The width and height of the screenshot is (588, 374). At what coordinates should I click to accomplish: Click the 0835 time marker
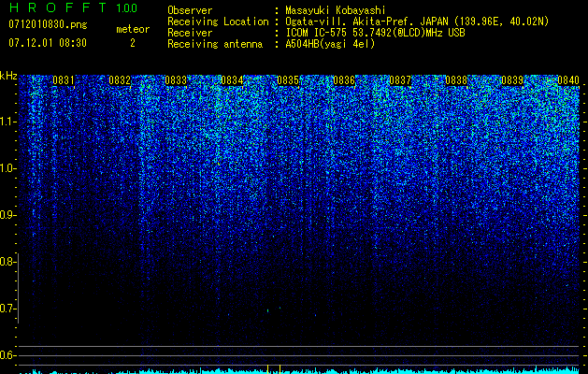tap(288, 80)
